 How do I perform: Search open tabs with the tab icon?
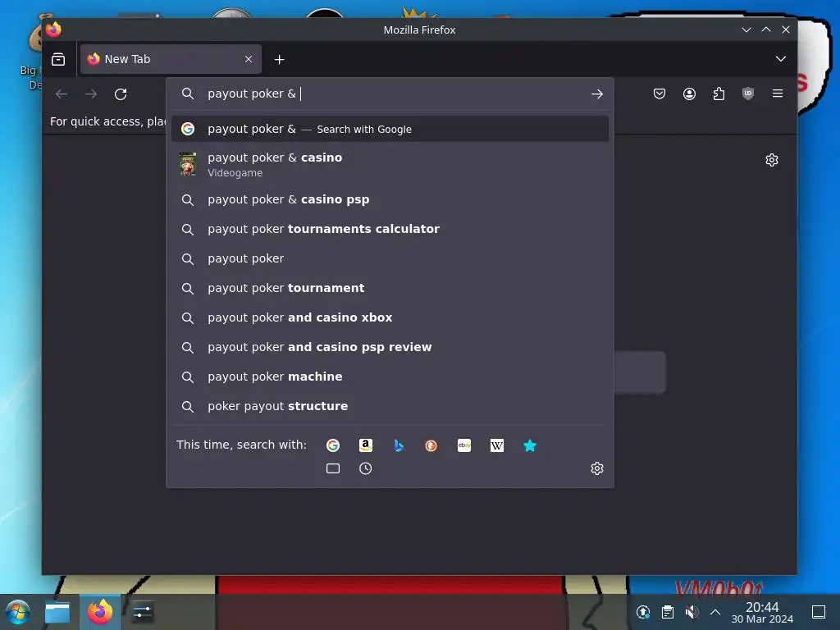333,468
